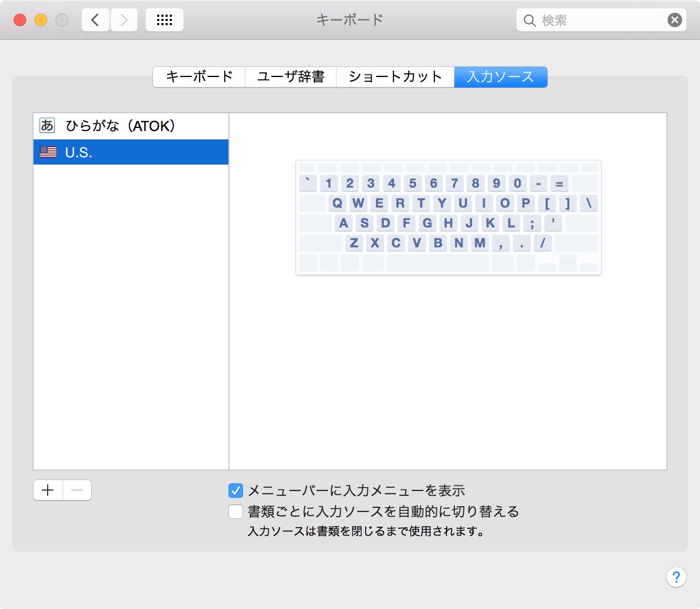The image size is (700, 609).
Task: Go back with the left chevron button
Action: tap(95, 20)
